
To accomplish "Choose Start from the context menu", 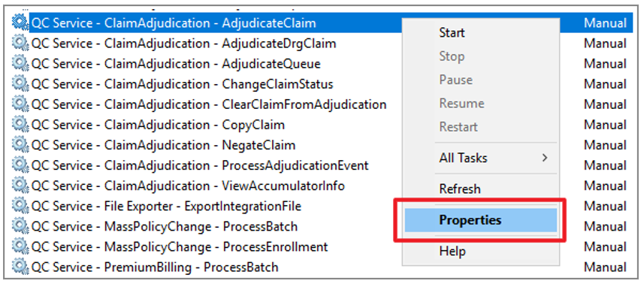I will (452, 32).
